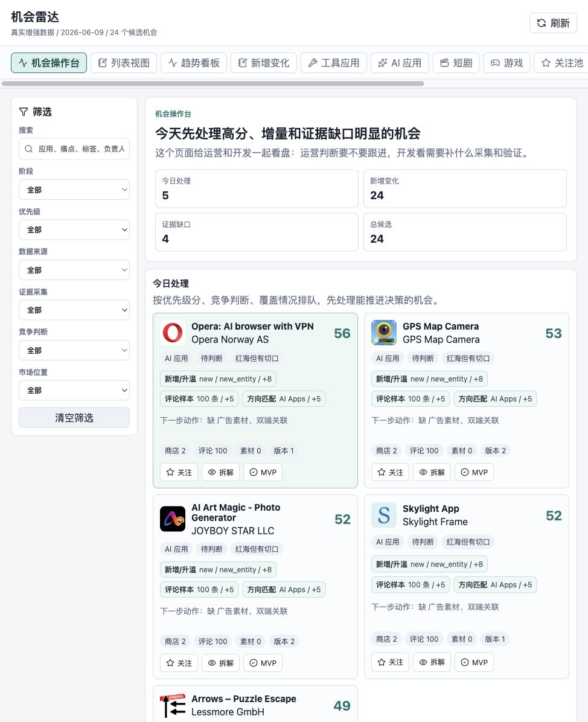Click 评论样本 chip on GPS Map Camera card

[411, 399]
